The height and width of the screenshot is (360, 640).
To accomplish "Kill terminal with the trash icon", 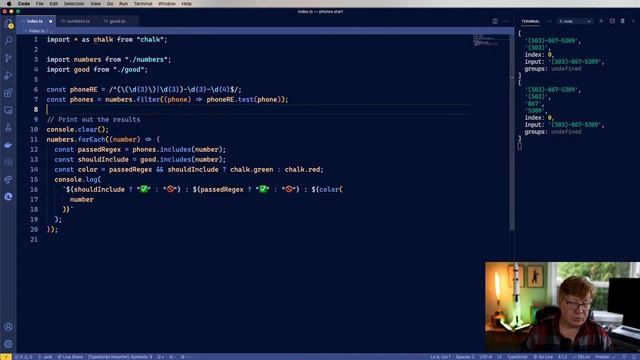I will (x=622, y=21).
